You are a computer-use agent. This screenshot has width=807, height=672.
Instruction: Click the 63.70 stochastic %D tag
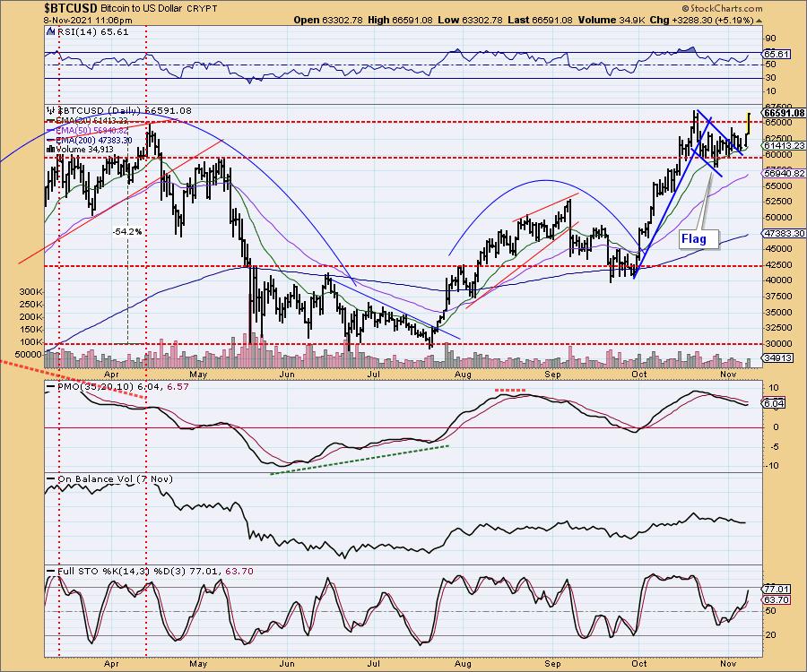[777, 599]
